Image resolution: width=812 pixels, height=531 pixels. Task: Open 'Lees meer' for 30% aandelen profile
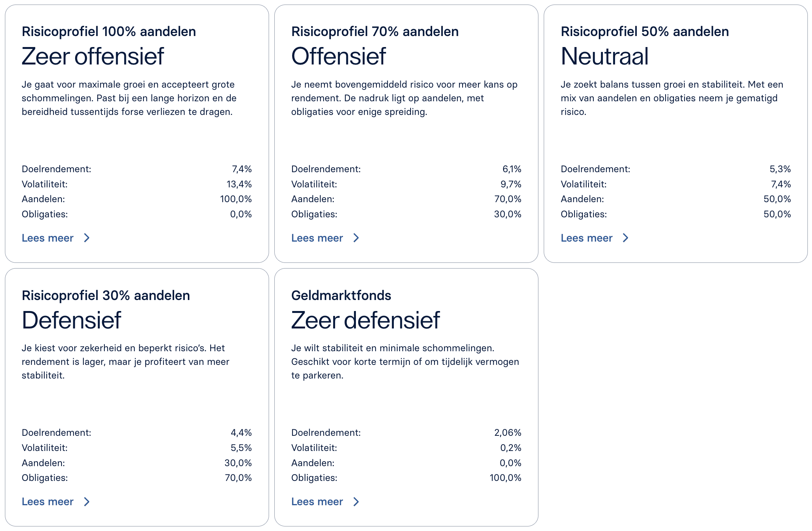pyautogui.click(x=48, y=502)
